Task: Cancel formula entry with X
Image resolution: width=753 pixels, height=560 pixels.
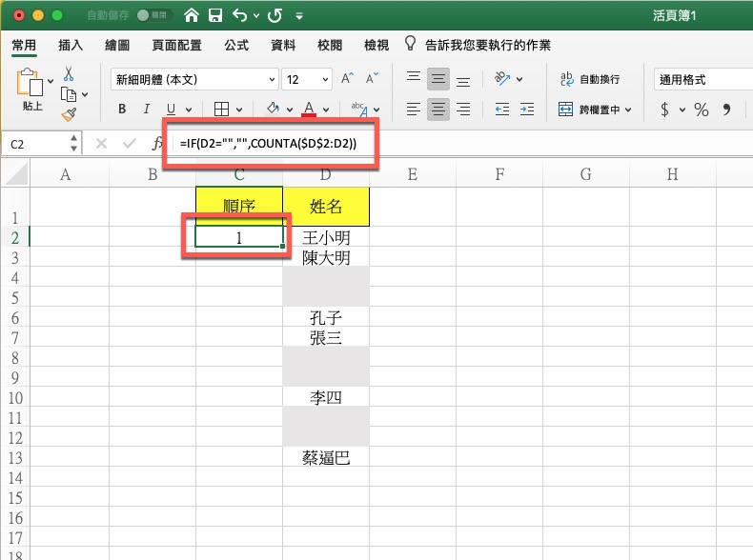Action: coord(101,144)
